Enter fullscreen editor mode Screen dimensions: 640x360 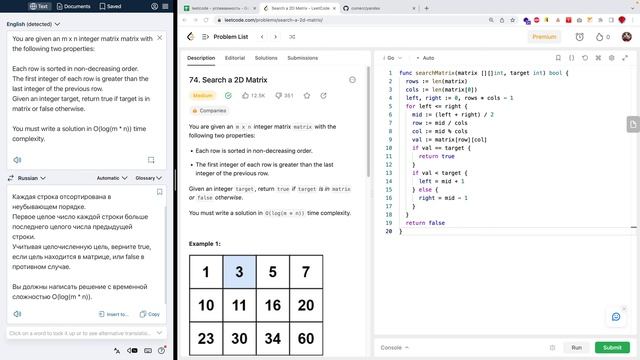tap(625, 58)
